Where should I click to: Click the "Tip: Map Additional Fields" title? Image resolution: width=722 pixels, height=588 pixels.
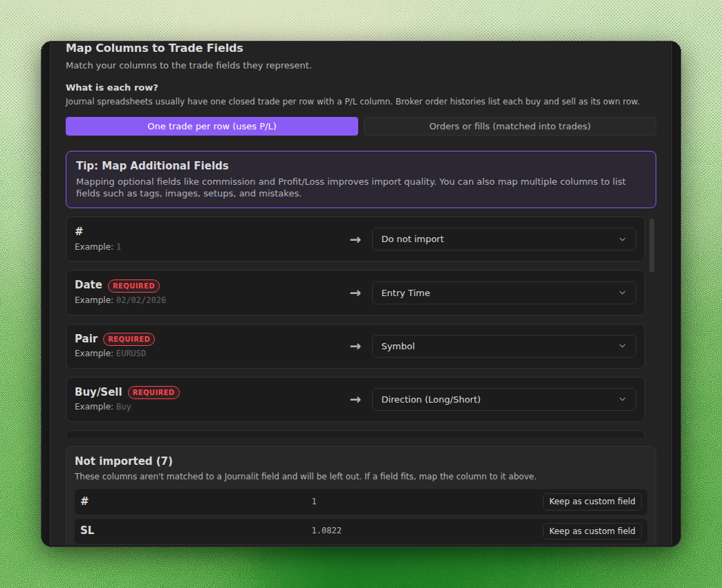pos(152,166)
